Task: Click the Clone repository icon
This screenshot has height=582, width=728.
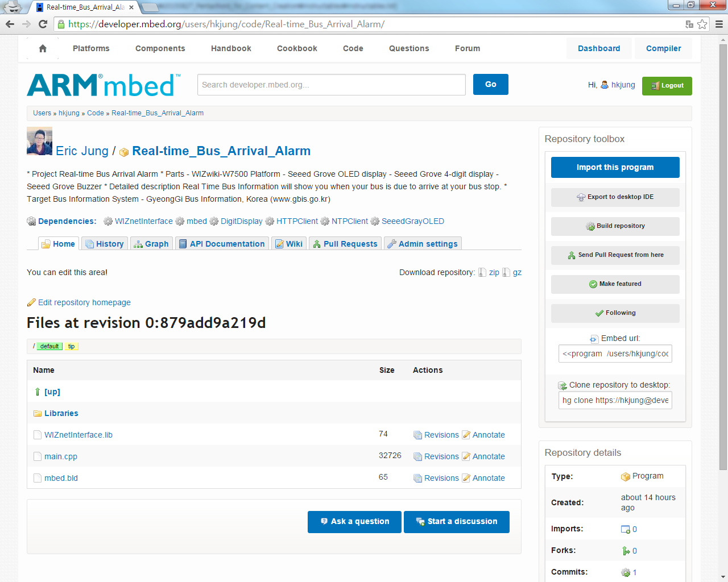Action: pos(562,385)
